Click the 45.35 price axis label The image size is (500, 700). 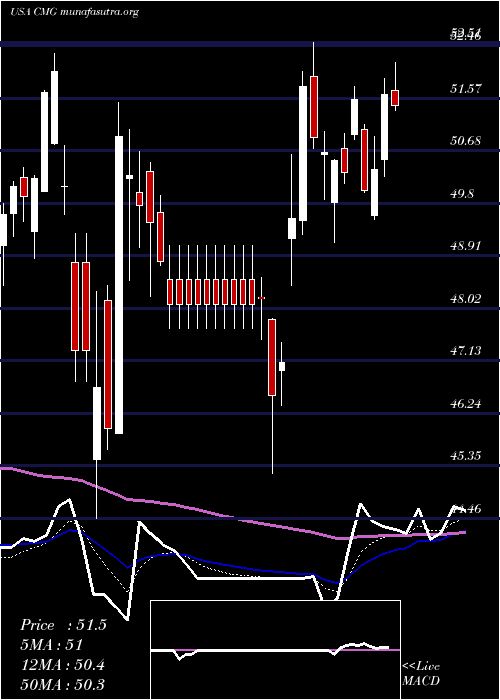click(465, 456)
